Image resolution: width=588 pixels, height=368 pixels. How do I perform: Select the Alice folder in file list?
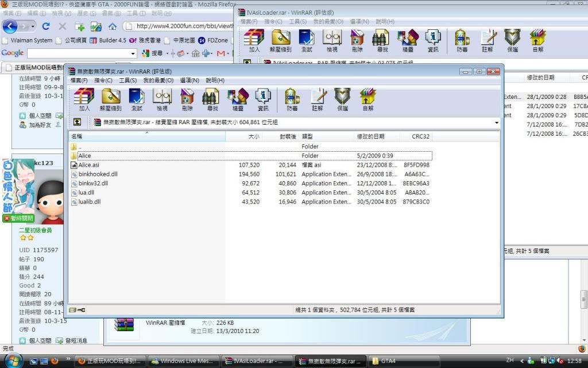[x=85, y=156]
